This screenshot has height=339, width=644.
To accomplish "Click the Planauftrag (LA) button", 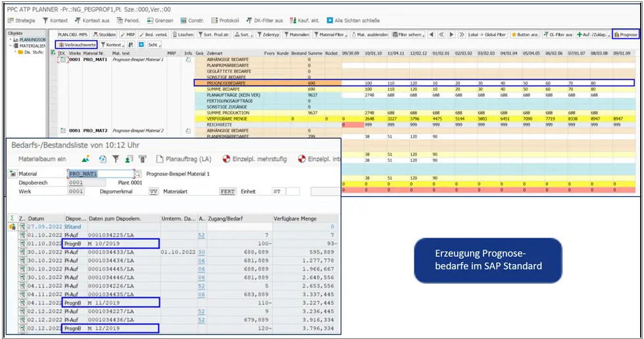I will point(184,159).
